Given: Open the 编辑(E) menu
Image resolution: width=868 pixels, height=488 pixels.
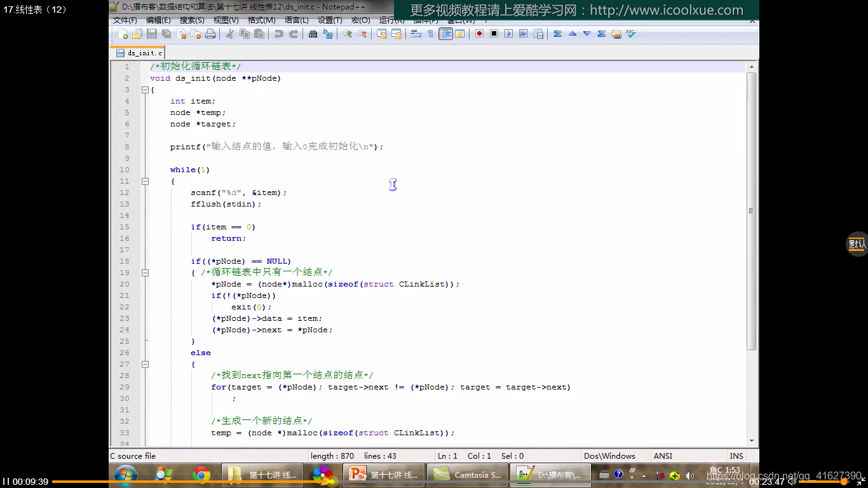Looking at the screenshot, I should tap(158, 20).
